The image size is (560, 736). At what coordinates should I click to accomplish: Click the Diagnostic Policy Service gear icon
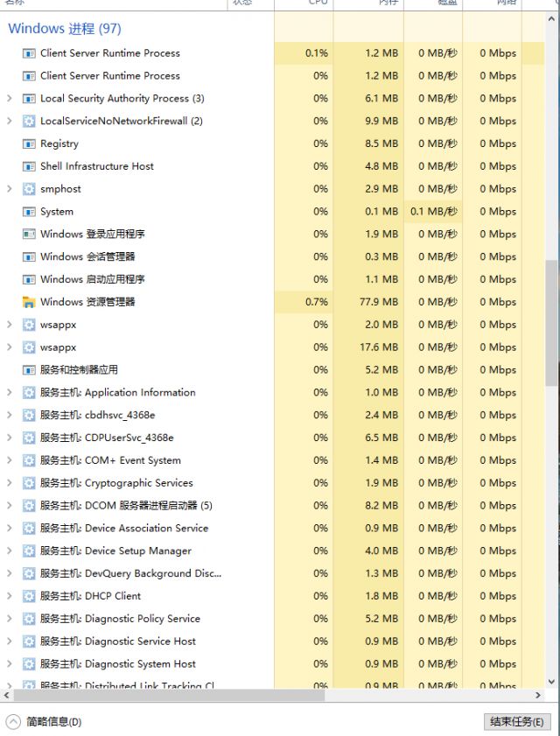click(29, 619)
